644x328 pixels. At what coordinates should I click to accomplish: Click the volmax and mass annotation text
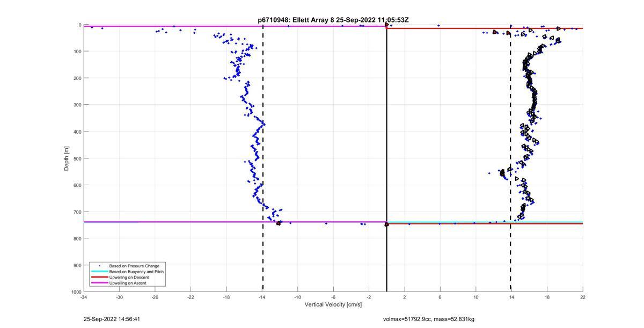429,319
